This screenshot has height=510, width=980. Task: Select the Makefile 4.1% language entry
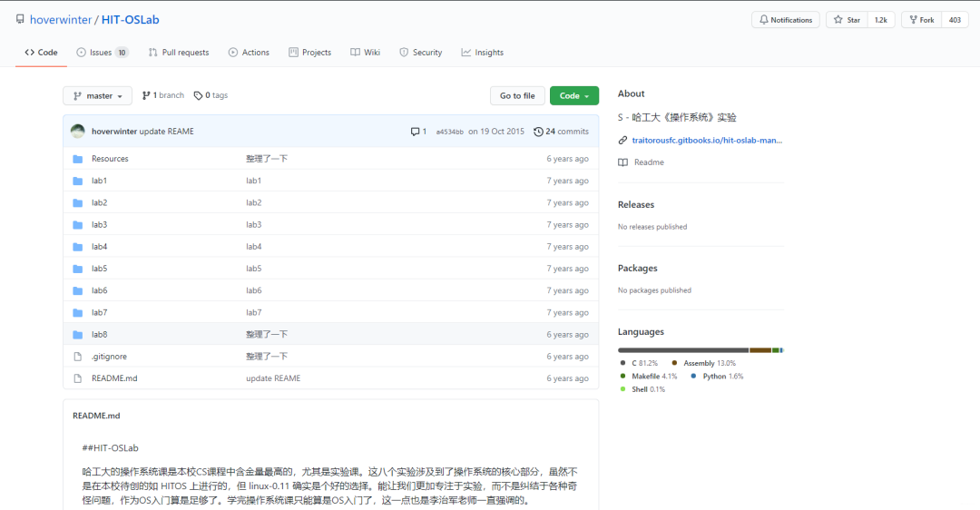click(x=648, y=377)
